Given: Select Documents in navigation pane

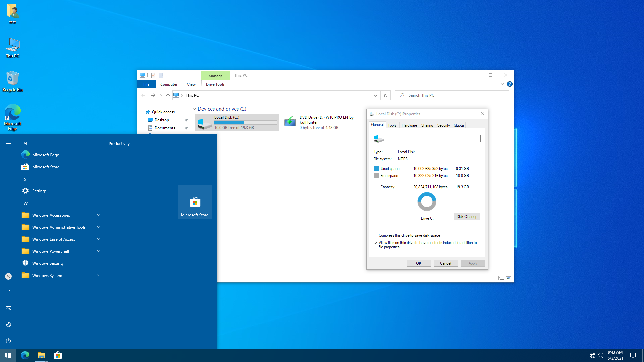Looking at the screenshot, I should (165, 128).
